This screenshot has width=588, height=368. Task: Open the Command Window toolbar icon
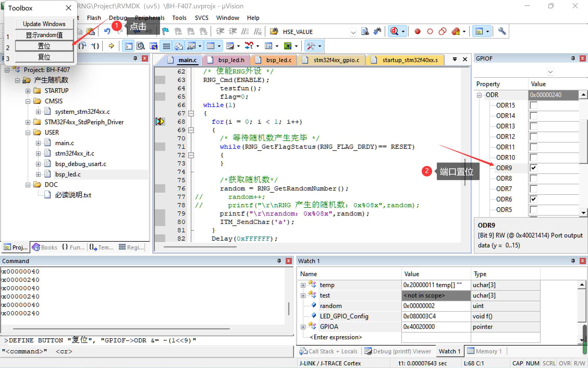(128, 46)
